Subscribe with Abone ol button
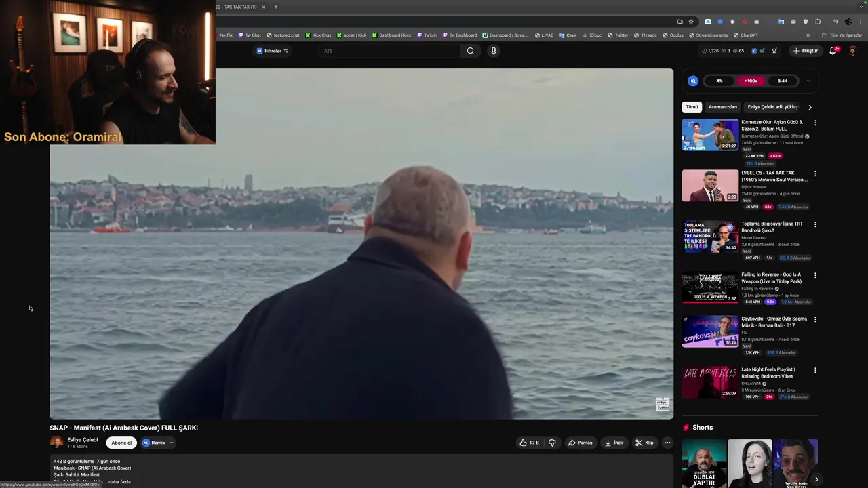This screenshot has height=488, width=868. pos(121,443)
